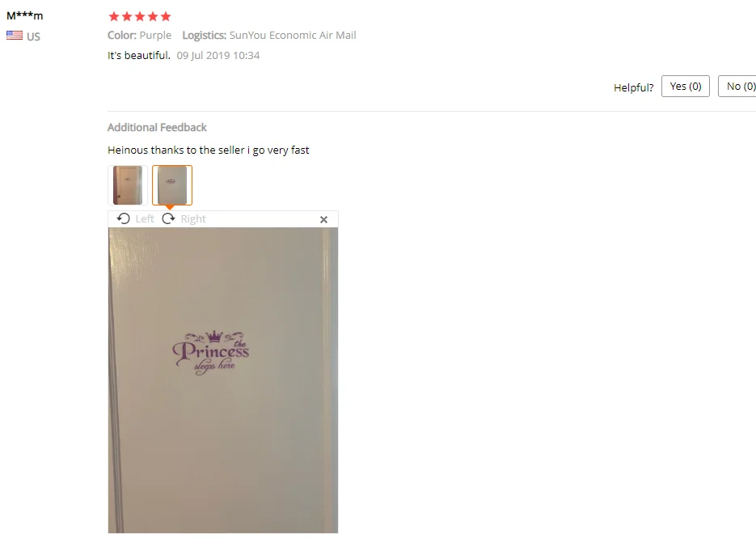Click the Right rotate label
This screenshot has height=538, width=756.
193,219
